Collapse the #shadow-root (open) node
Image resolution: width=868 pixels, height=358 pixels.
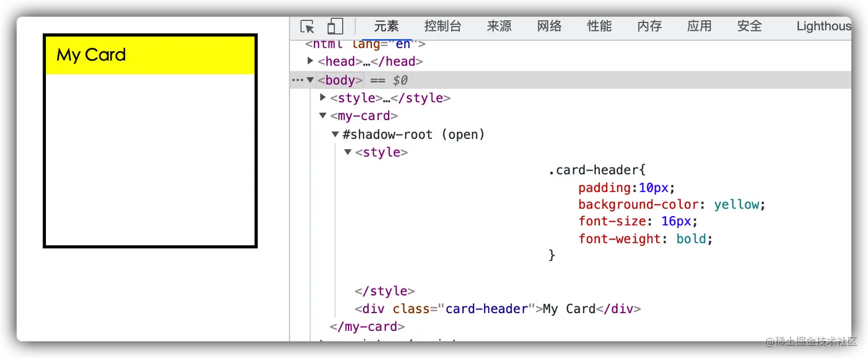click(336, 134)
